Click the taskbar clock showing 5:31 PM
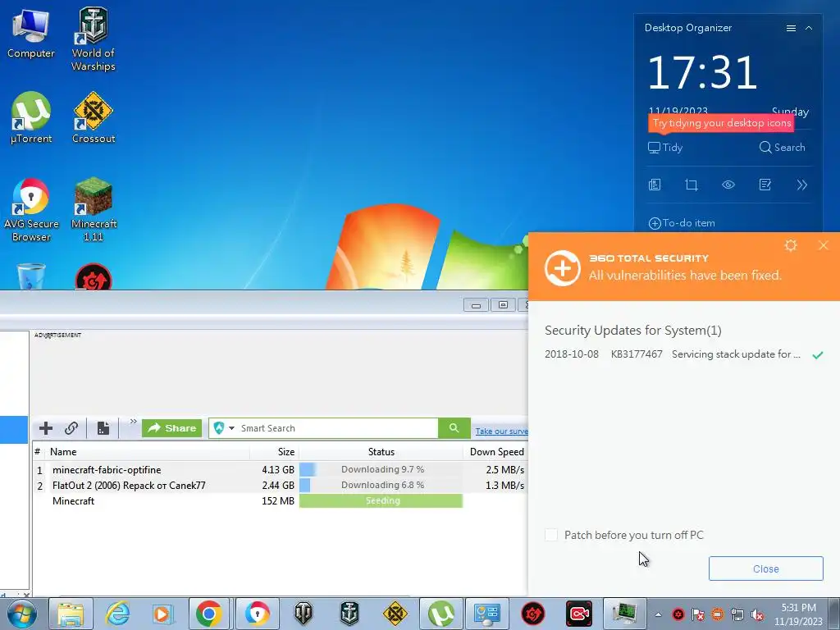The height and width of the screenshot is (630, 840). click(798, 614)
